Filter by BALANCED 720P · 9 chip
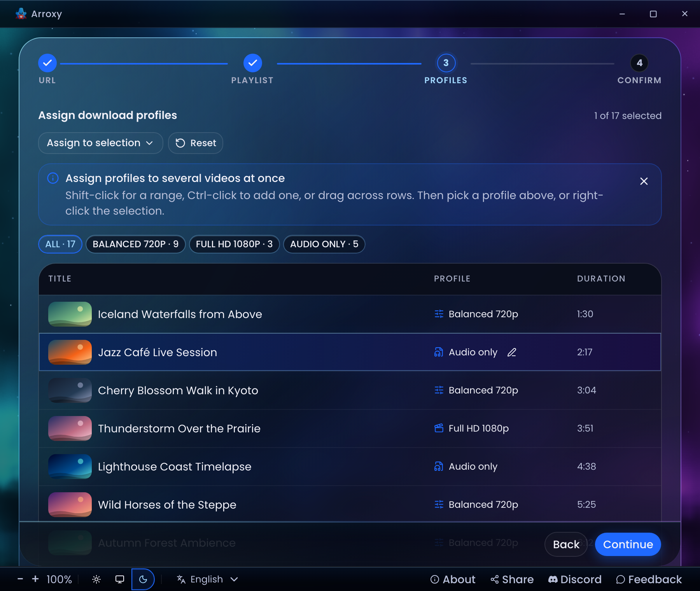This screenshot has height=591, width=700. [x=136, y=244]
